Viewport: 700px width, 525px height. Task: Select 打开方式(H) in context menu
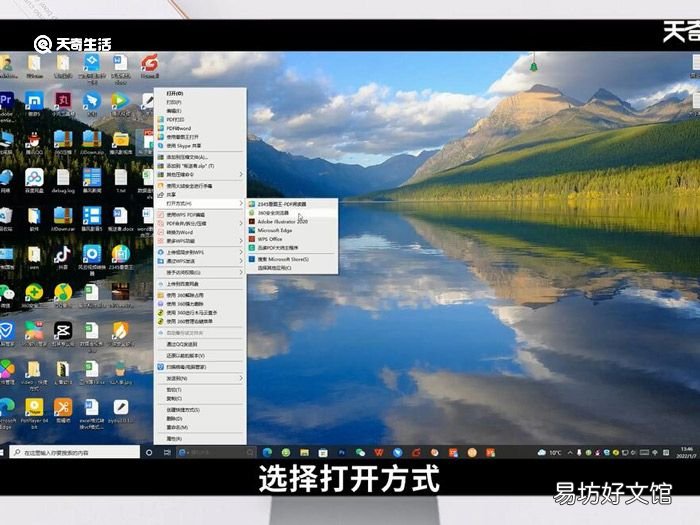200,204
